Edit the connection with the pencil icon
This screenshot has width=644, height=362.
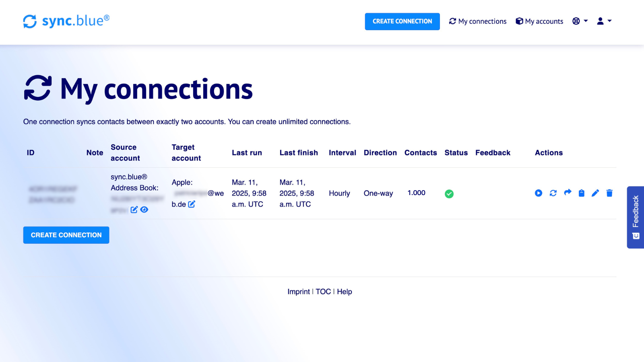(595, 193)
